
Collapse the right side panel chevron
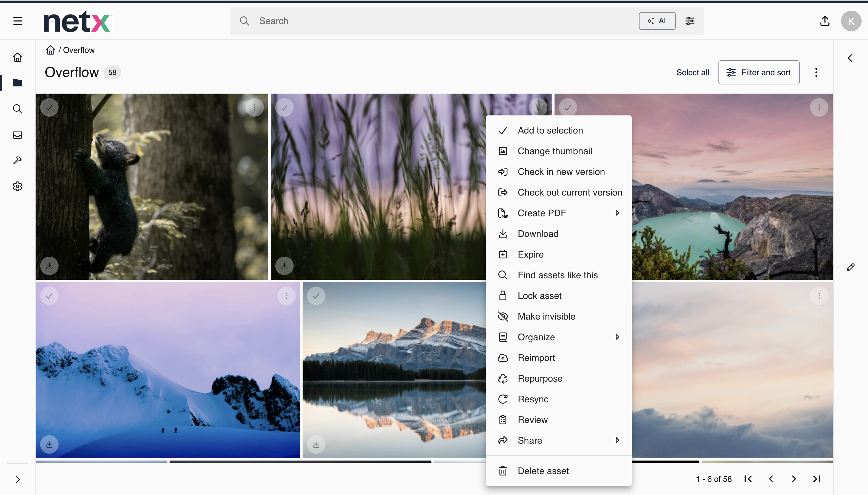(850, 58)
